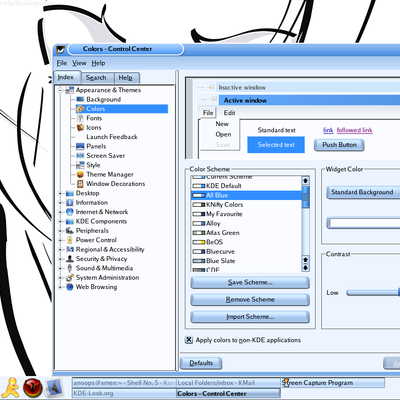This screenshot has width=400, height=400.
Task: Click the Appearance & Themes category icon
Action: (69, 90)
